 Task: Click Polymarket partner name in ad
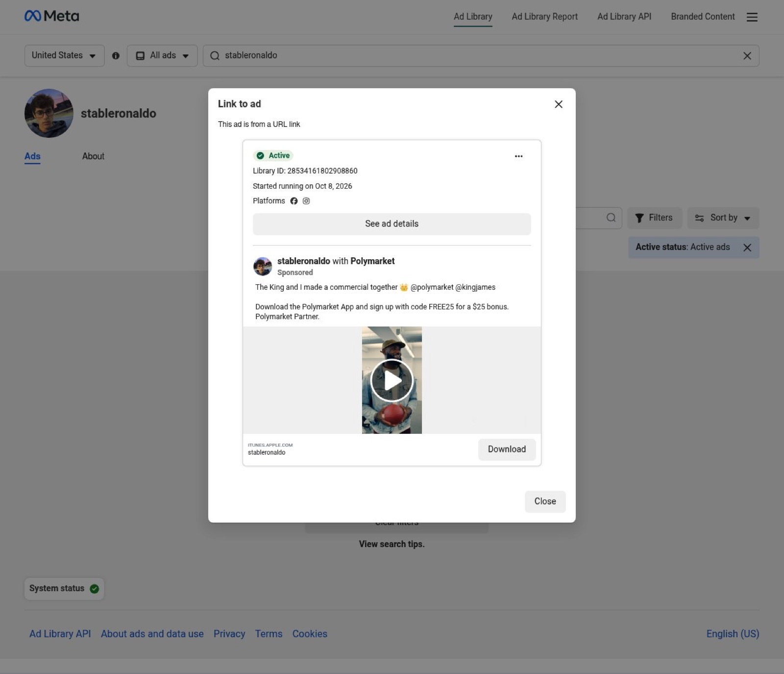click(x=372, y=261)
